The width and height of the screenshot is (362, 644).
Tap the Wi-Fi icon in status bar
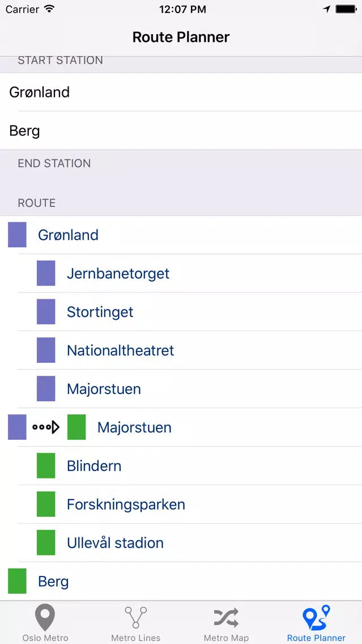49,9
